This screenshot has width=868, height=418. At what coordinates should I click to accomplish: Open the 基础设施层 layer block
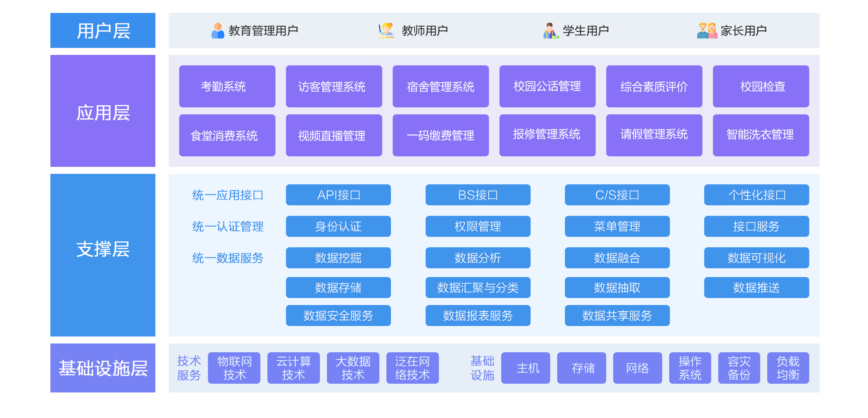(x=103, y=368)
